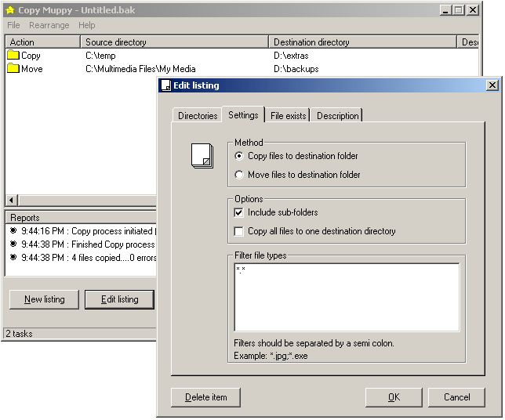Click the yellow folder icon beside Copy

click(x=13, y=55)
